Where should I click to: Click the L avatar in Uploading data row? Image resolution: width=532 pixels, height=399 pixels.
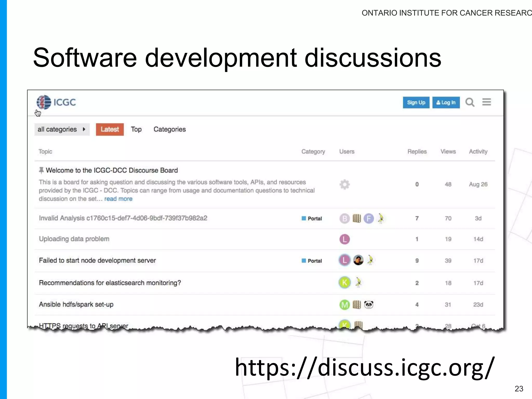pyautogui.click(x=344, y=239)
